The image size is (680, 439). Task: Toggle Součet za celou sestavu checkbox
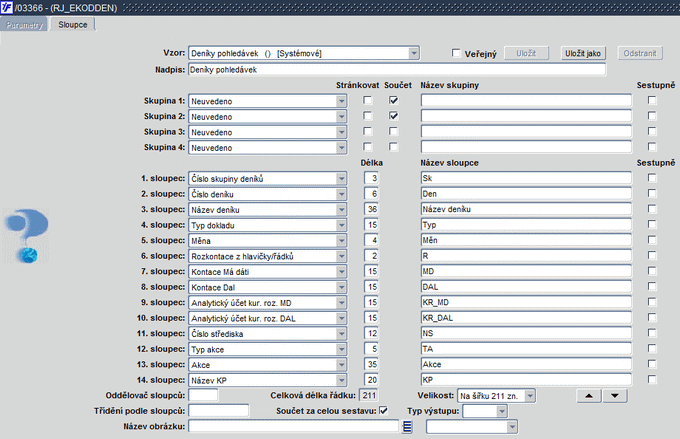(x=384, y=410)
